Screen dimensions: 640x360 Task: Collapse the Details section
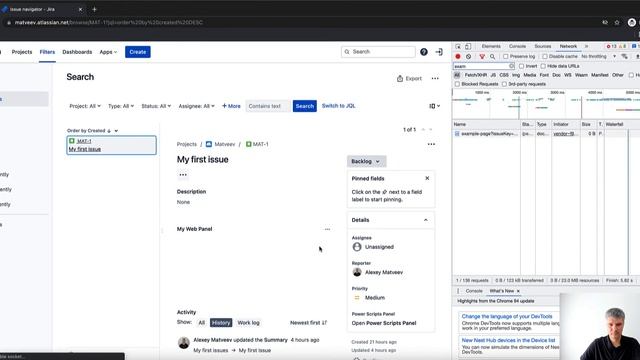click(426, 220)
